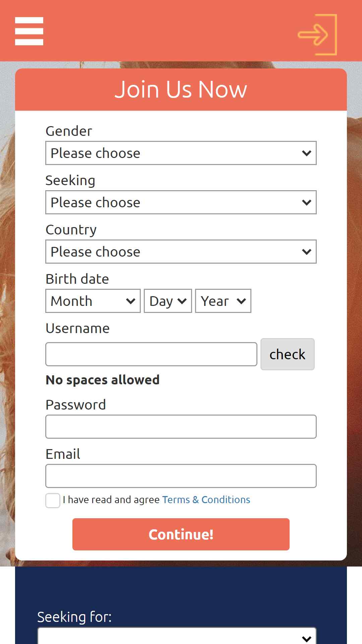Click the Join Us Now header

(181, 90)
